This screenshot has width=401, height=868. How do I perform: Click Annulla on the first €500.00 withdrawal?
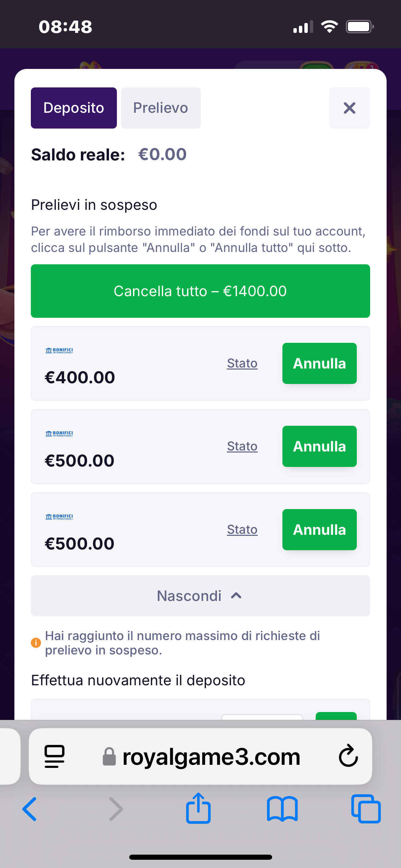point(319,446)
